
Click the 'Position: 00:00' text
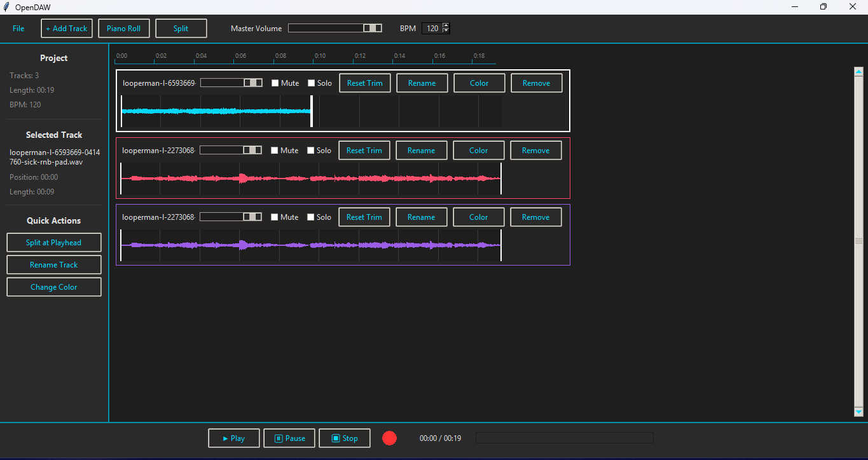point(34,177)
